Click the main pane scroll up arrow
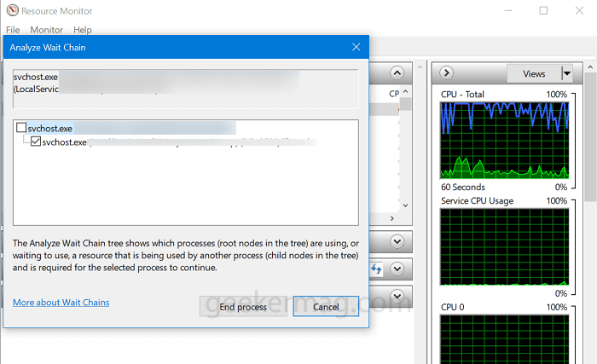The height and width of the screenshot is (364, 597). point(420,67)
